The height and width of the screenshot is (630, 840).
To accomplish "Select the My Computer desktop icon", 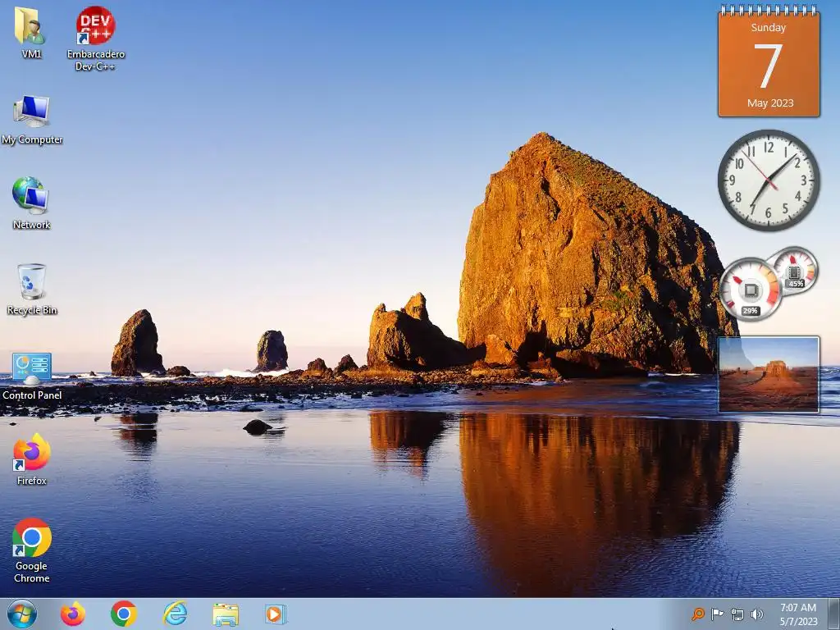I will pyautogui.click(x=32, y=120).
